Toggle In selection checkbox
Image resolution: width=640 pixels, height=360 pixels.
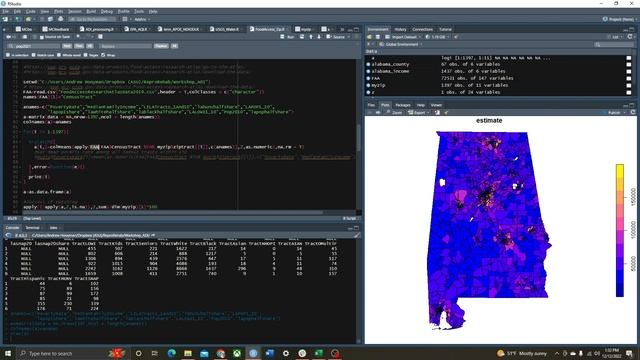click(8, 55)
